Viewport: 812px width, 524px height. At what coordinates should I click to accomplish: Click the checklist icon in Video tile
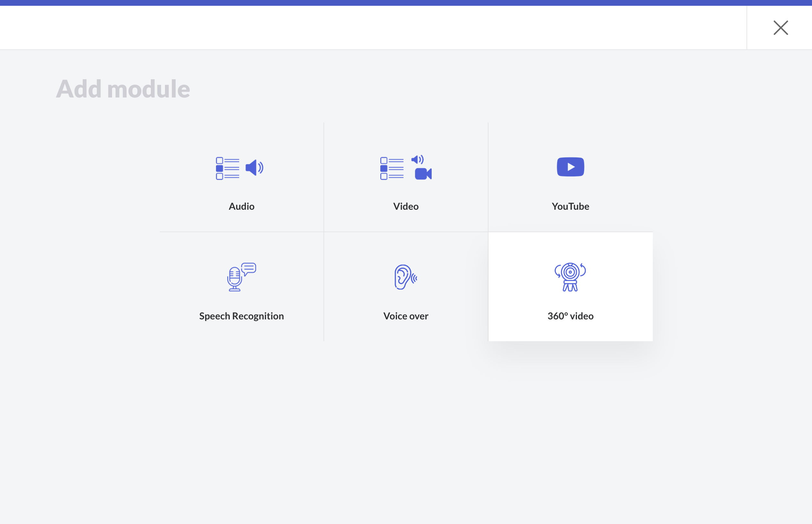(x=392, y=168)
